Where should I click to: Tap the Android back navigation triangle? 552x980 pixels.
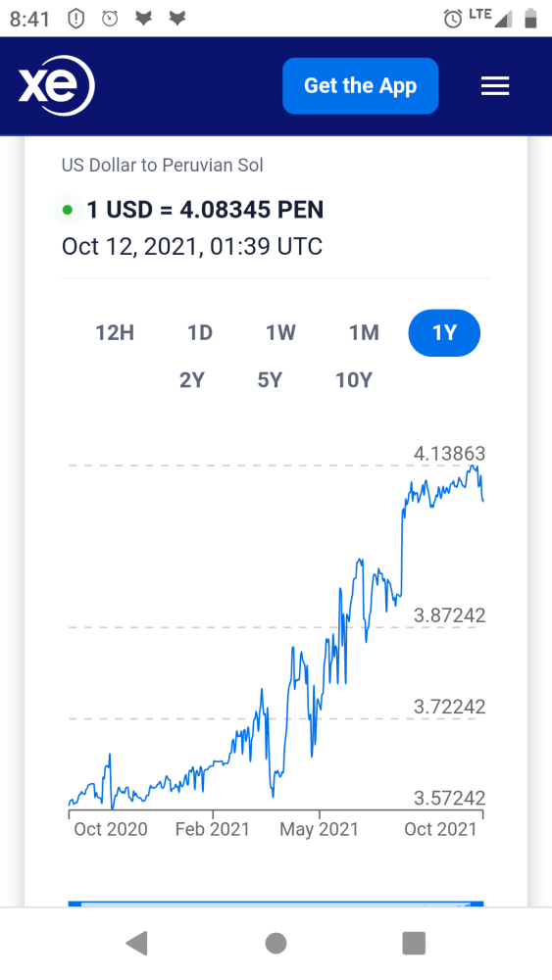point(137,943)
